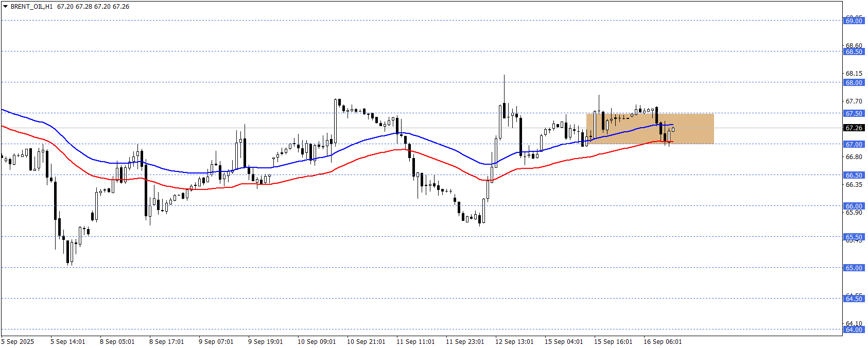This screenshot has height=348, width=868.
Task: Click the 64.50 price level label
Action: pyautogui.click(x=854, y=299)
